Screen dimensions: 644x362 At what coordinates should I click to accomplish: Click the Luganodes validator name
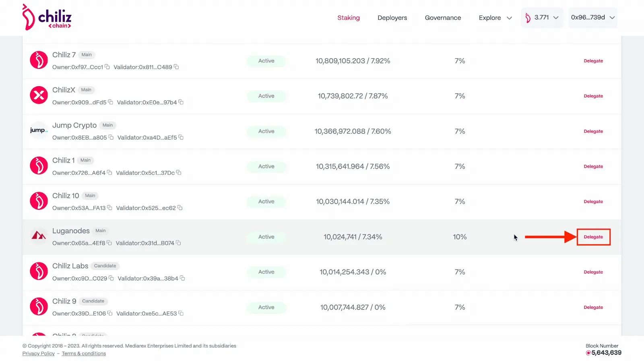point(71,231)
